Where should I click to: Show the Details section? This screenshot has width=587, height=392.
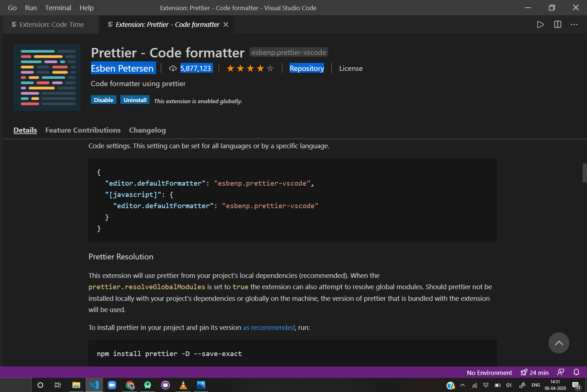(25, 130)
